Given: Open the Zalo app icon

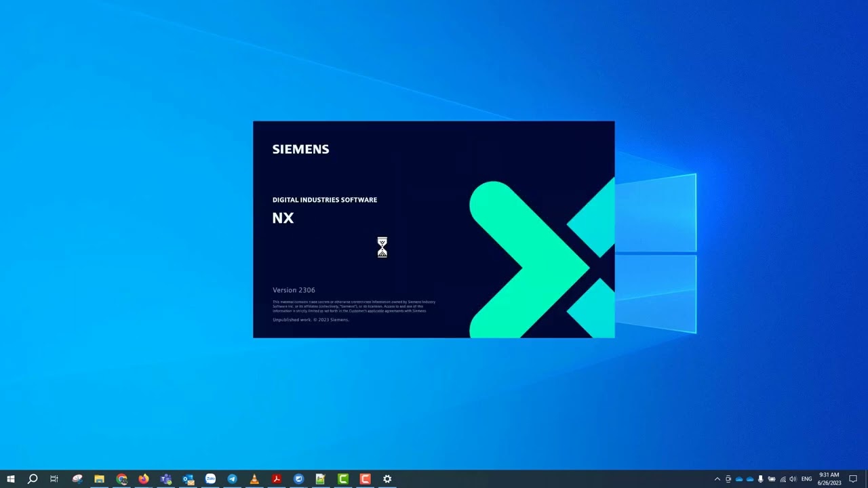Looking at the screenshot, I should tap(210, 479).
